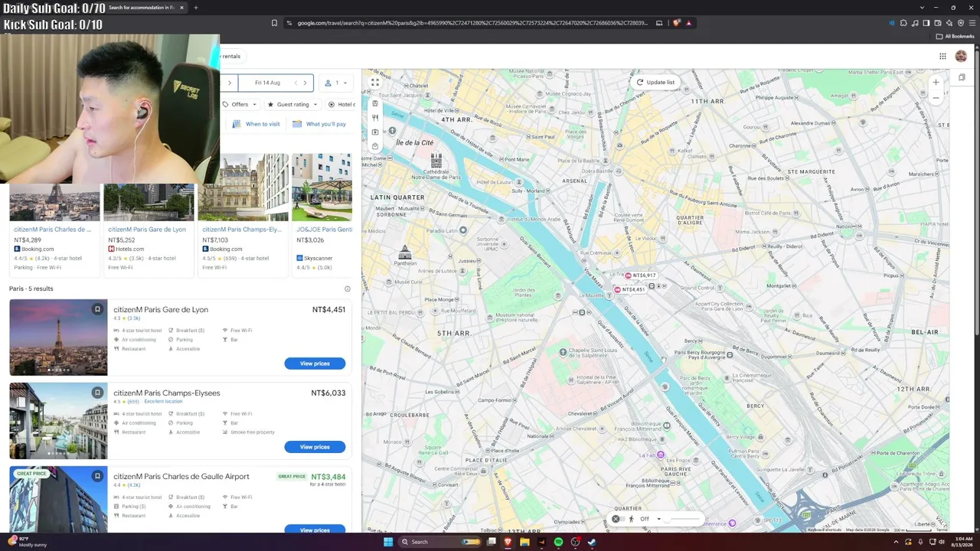
Task: Click the Cathédrale Notre-Dame landmark on map
Action: tap(436, 165)
